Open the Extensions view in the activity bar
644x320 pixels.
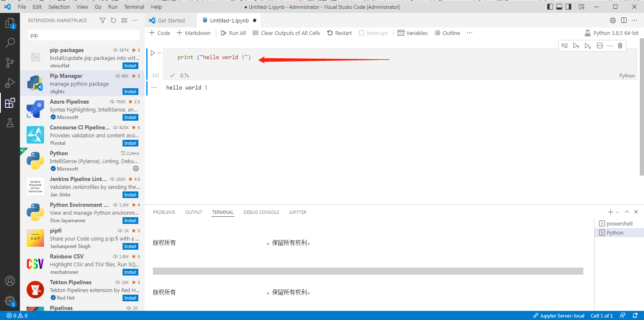(10, 103)
